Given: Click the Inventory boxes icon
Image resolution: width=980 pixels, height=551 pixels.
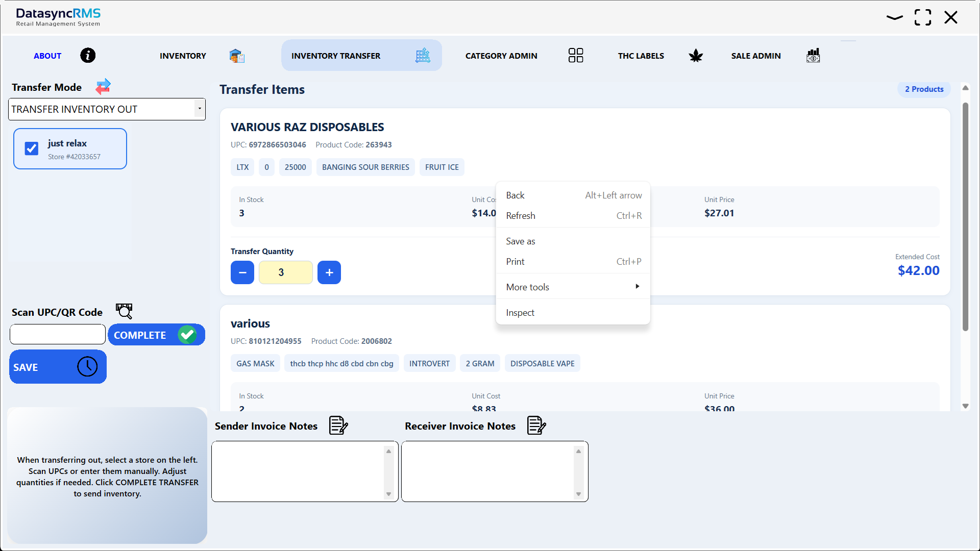Looking at the screenshot, I should (x=237, y=56).
